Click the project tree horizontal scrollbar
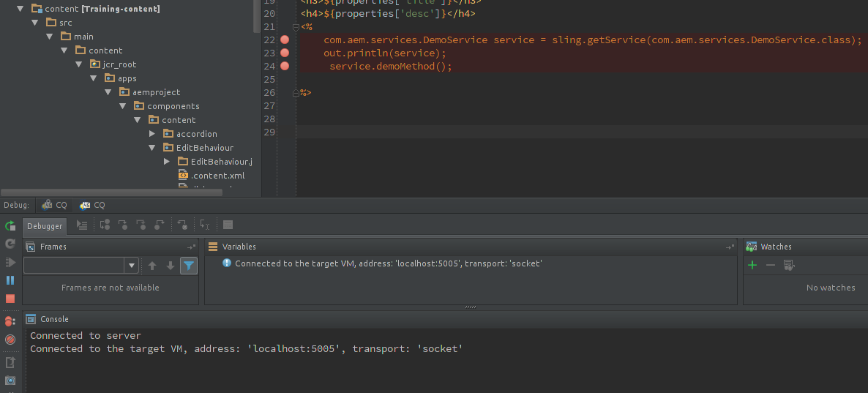Viewport: 868px width, 393px height. point(111,192)
